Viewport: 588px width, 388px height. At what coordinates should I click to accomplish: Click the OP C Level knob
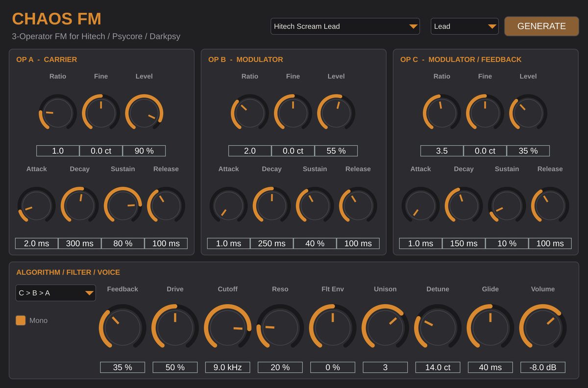pyautogui.click(x=528, y=113)
